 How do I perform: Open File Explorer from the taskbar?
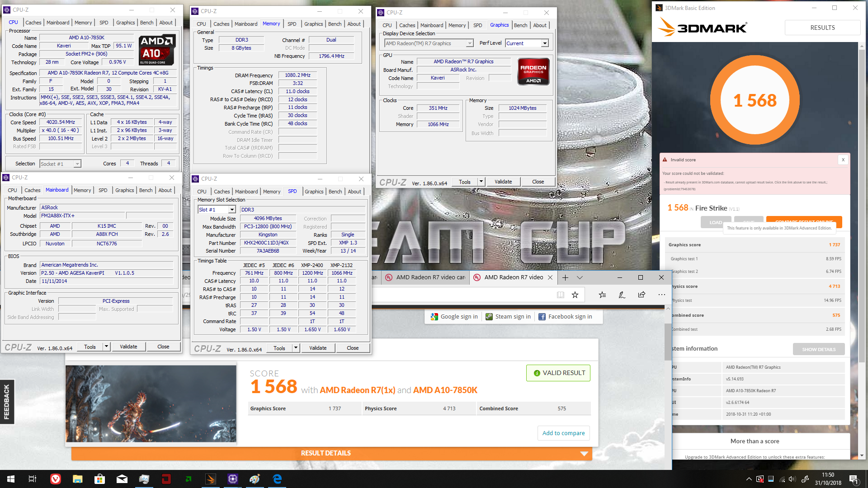pyautogui.click(x=77, y=479)
